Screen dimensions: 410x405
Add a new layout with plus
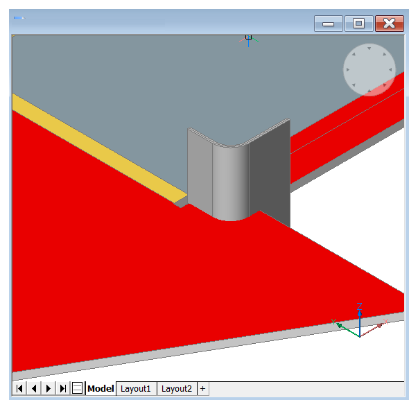(203, 389)
